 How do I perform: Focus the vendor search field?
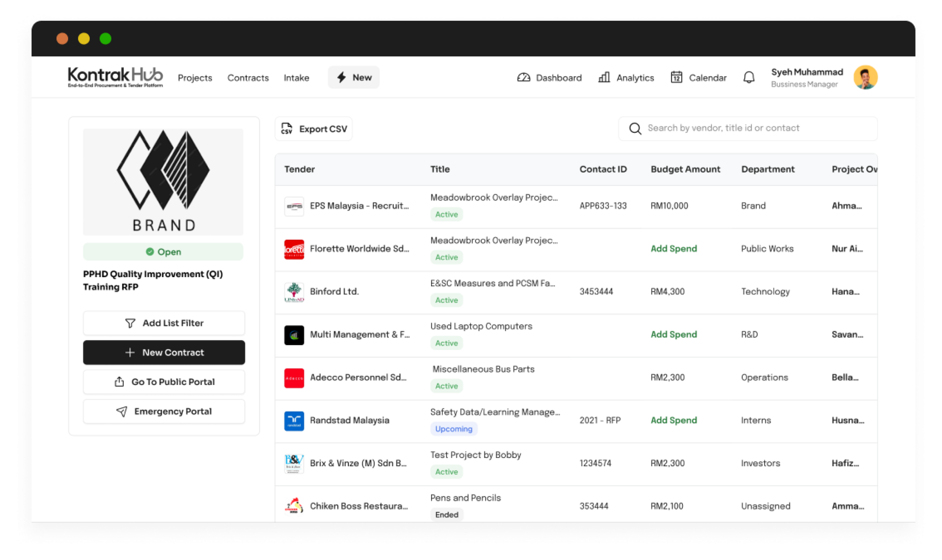[x=747, y=128]
